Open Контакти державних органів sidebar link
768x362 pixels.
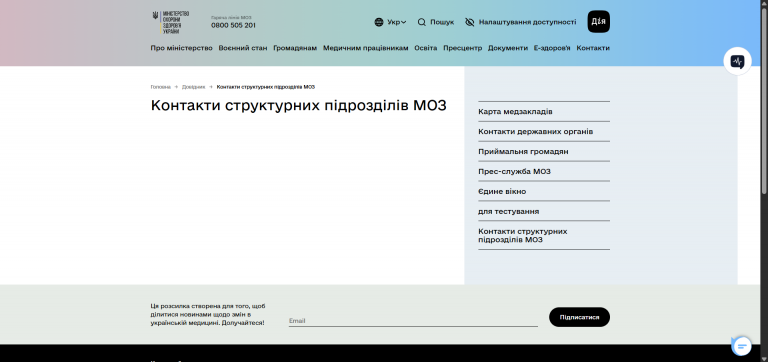pyautogui.click(x=535, y=132)
